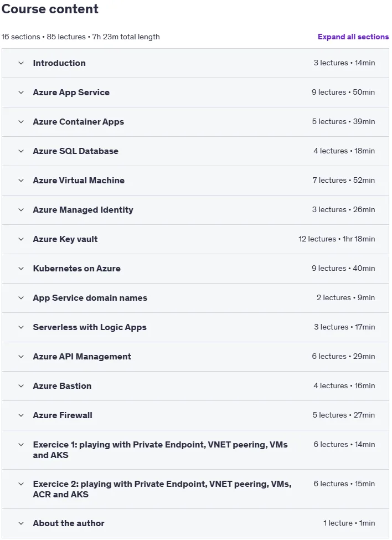
Task: Click the Expand all sections link
Action: coord(353,37)
